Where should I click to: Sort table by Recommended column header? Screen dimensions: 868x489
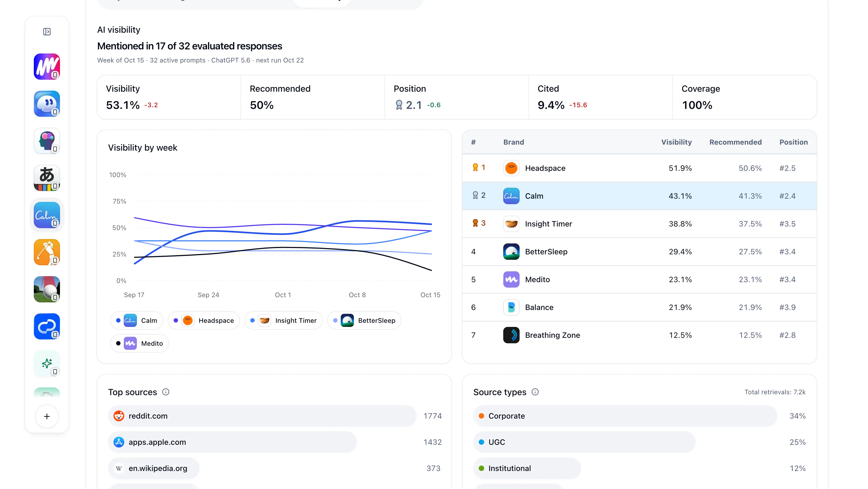point(735,142)
